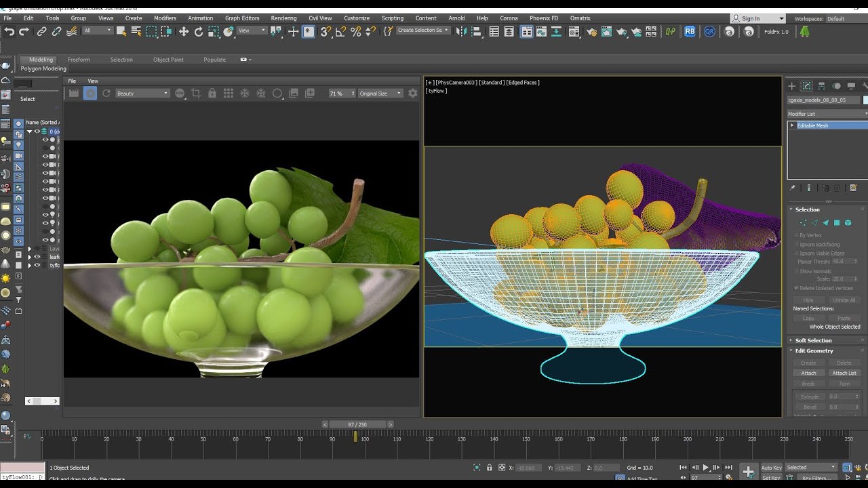This screenshot has height=488, width=868.
Task: Toggle Ignore Backfacing checkbox
Action: 796,244
